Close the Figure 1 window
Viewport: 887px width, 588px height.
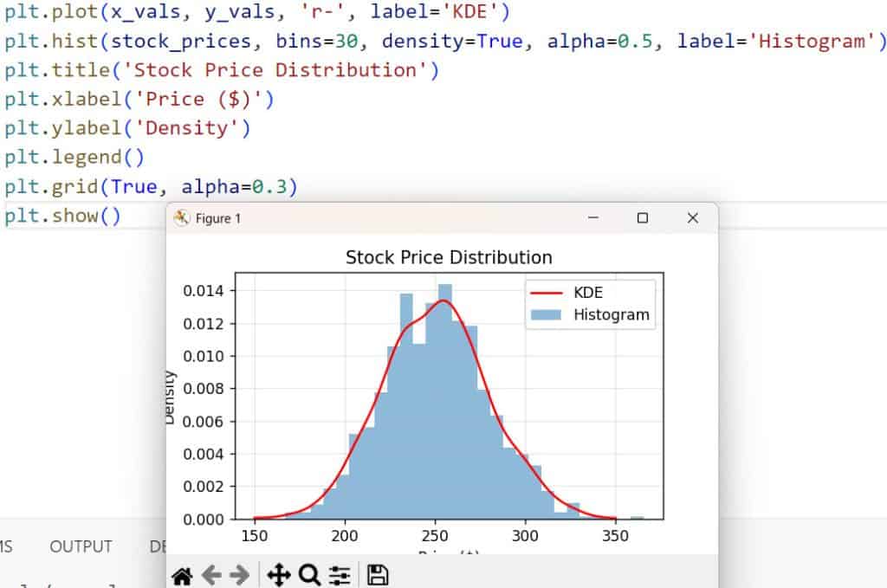pyautogui.click(x=692, y=218)
